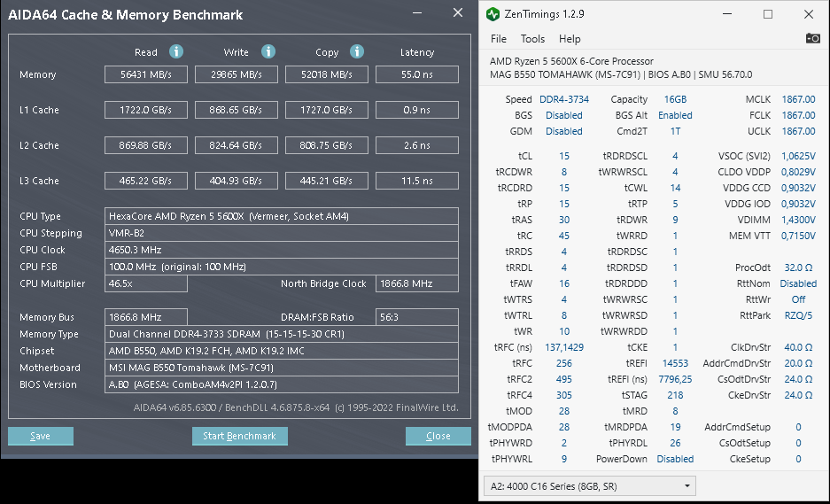Click the tREFI value 14553

[675, 363]
